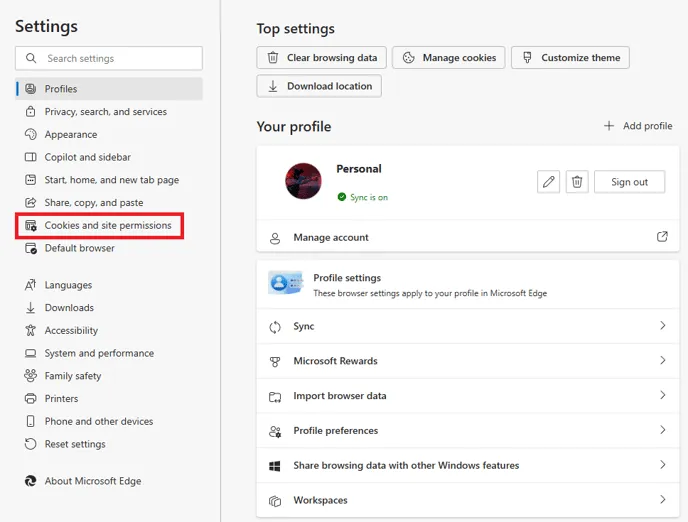Click the download arrow icon in Download location
This screenshot has height=522, width=688.
tap(273, 86)
